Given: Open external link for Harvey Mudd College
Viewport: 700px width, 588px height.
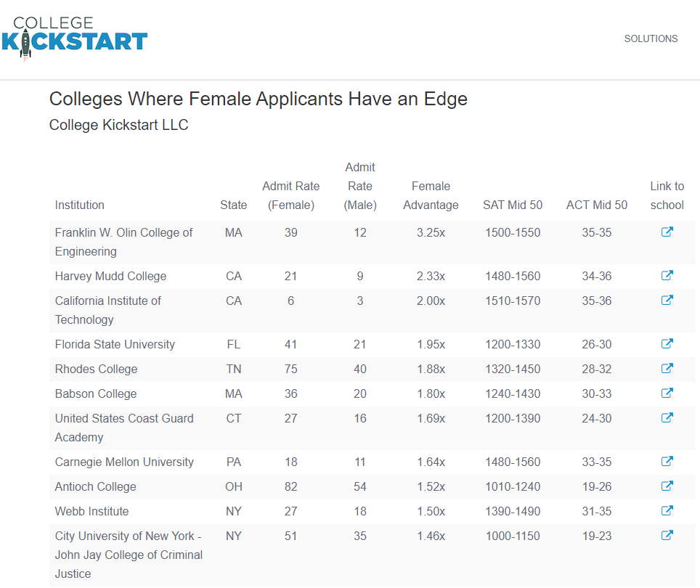Looking at the screenshot, I should (x=667, y=276).
